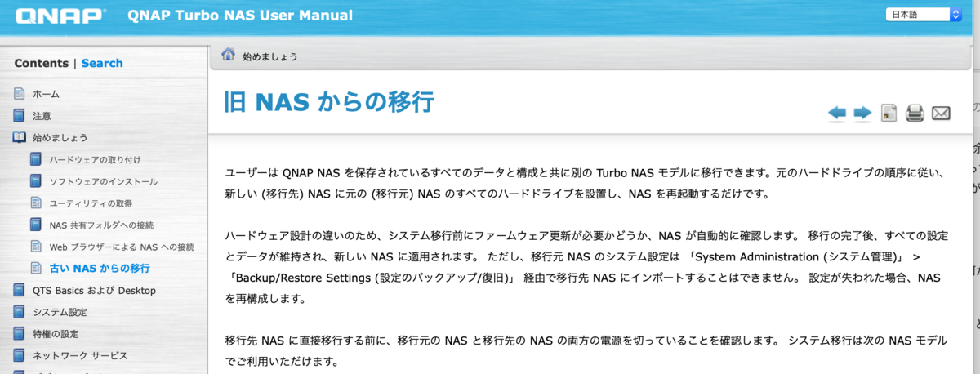Click the home icon in breadcrumb bar
Viewport: 980px width, 374px height.
click(x=229, y=56)
